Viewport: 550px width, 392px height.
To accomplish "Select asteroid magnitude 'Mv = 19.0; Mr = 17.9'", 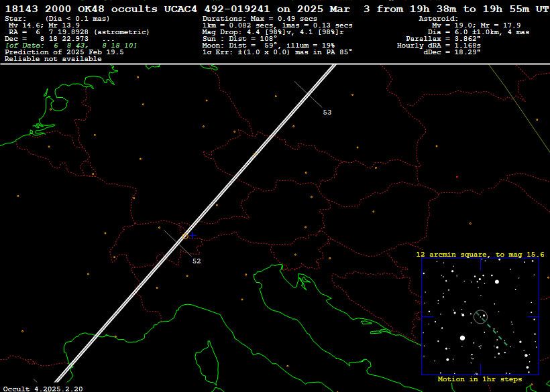I will (x=476, y=25).
